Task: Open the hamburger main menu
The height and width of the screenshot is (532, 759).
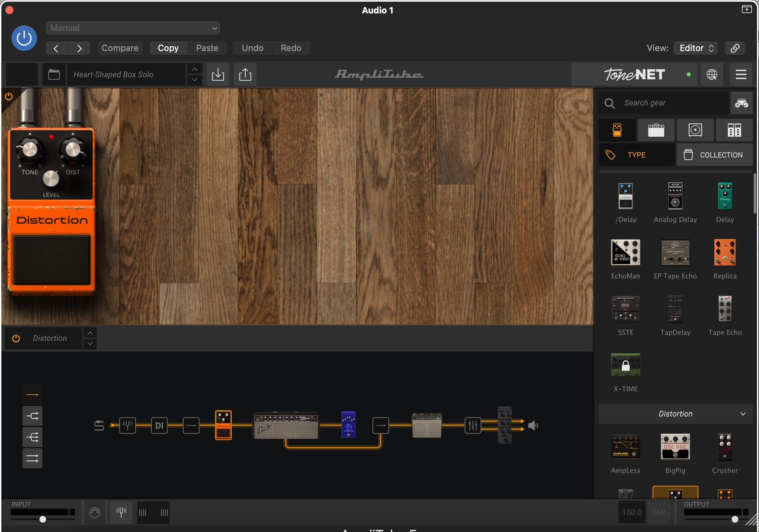Action: point(741,74)
